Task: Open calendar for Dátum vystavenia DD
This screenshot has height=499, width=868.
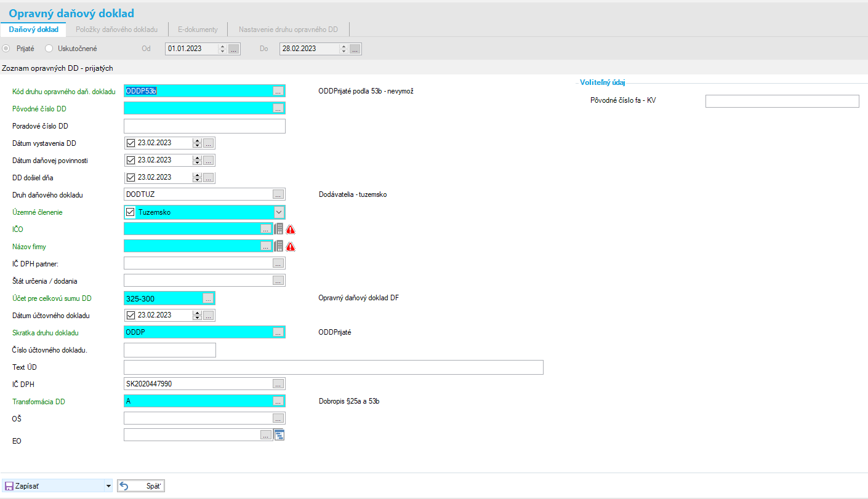Action: (208, 143)
